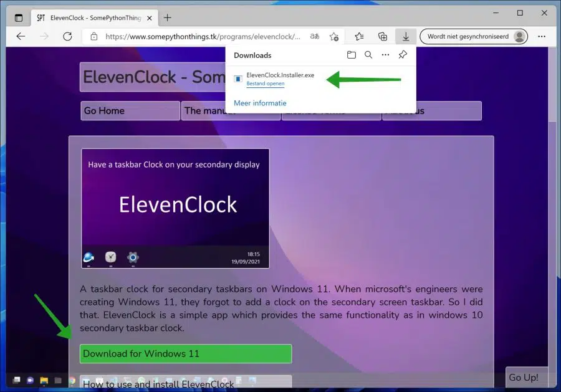Open more options in Downloads panel
561x392 pixels.
pos(385,55)
